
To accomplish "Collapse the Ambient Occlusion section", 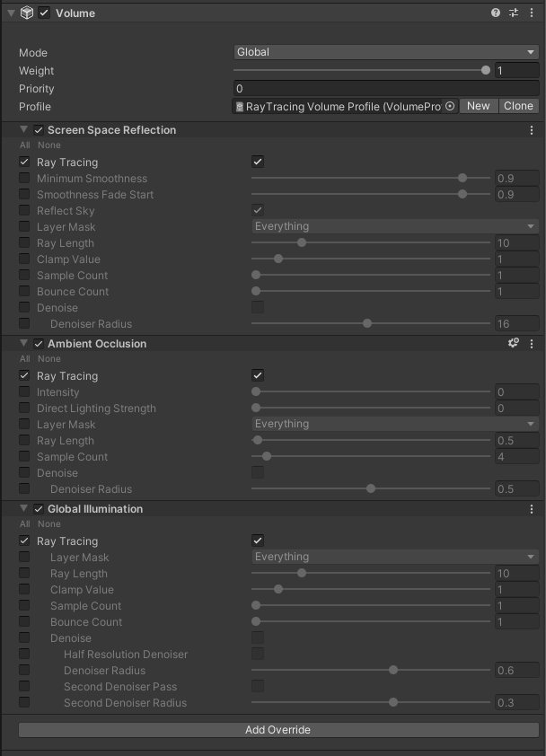I will 24,344.
